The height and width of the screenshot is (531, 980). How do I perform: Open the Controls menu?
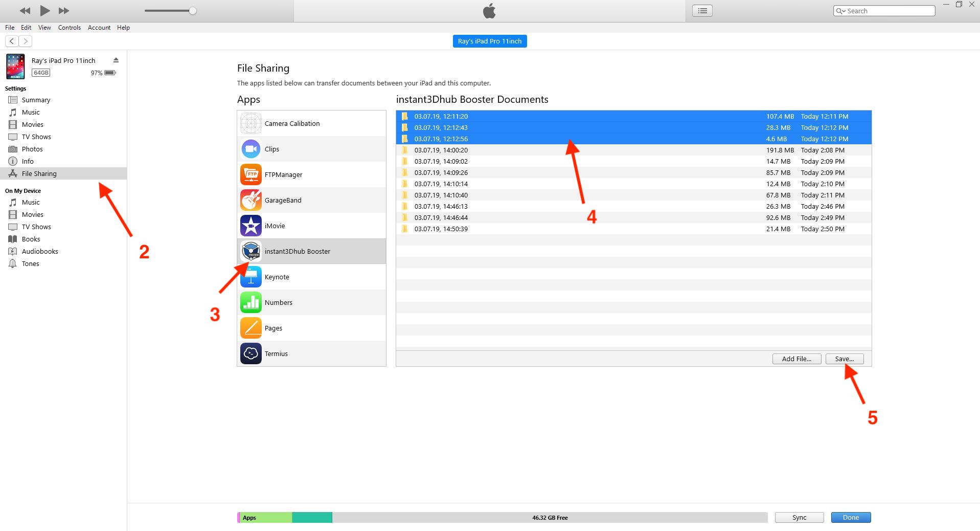70,28
